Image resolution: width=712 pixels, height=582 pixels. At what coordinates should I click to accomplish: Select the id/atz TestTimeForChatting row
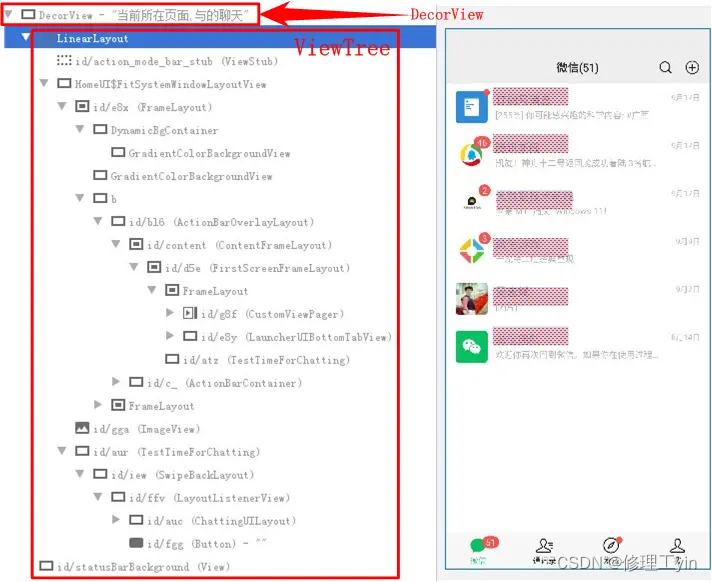click(x=258, y=360)
